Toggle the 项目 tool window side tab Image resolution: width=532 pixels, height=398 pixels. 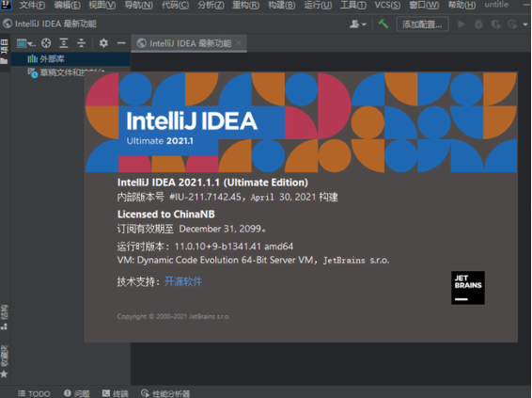tap(5, 51)
